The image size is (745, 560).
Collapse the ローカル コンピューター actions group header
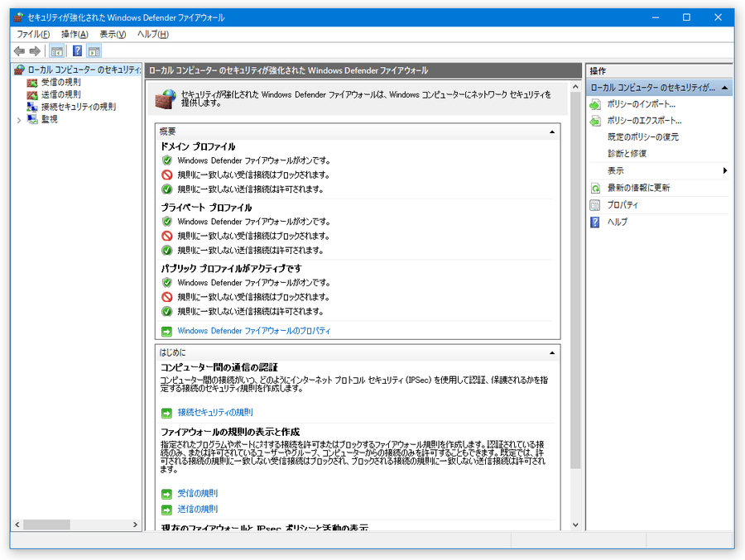pos(724,88)
